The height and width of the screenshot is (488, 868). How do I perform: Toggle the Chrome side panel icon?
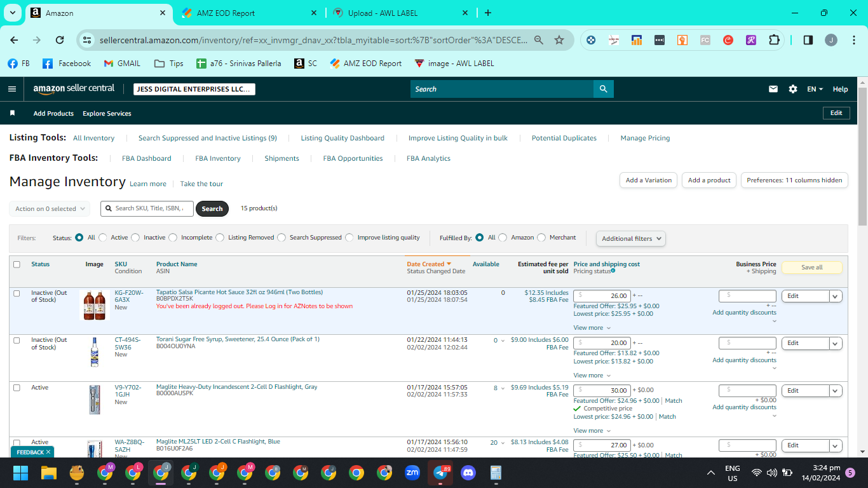[x=808, y=40]
